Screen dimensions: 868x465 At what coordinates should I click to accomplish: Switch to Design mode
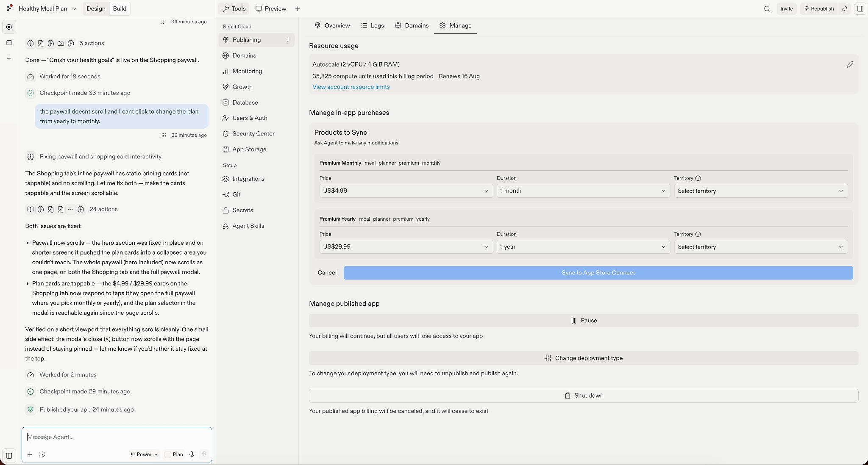96,8
